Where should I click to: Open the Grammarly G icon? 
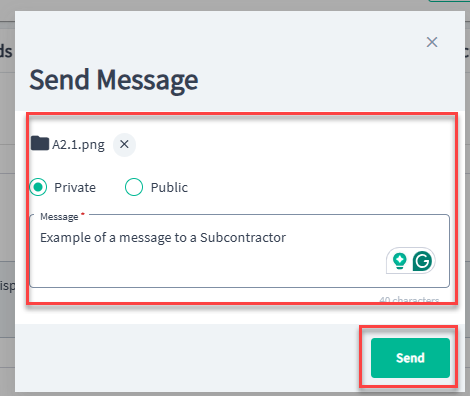422,261
